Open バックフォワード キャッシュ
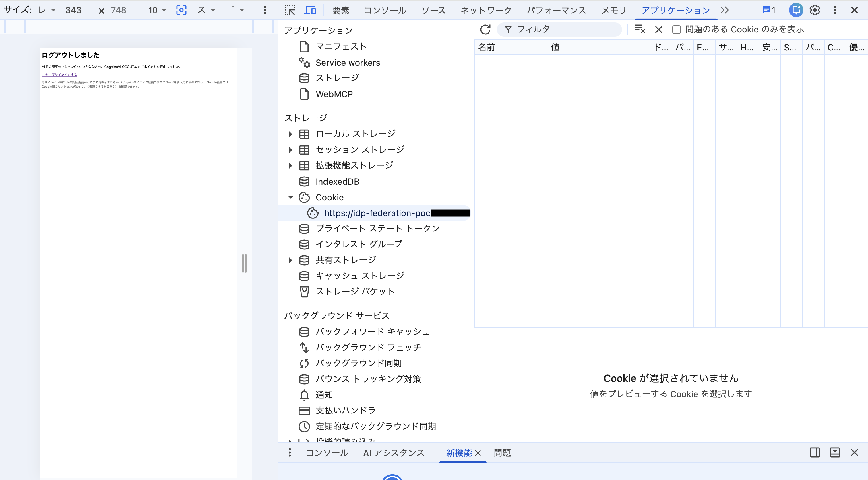 click(372, 332)
